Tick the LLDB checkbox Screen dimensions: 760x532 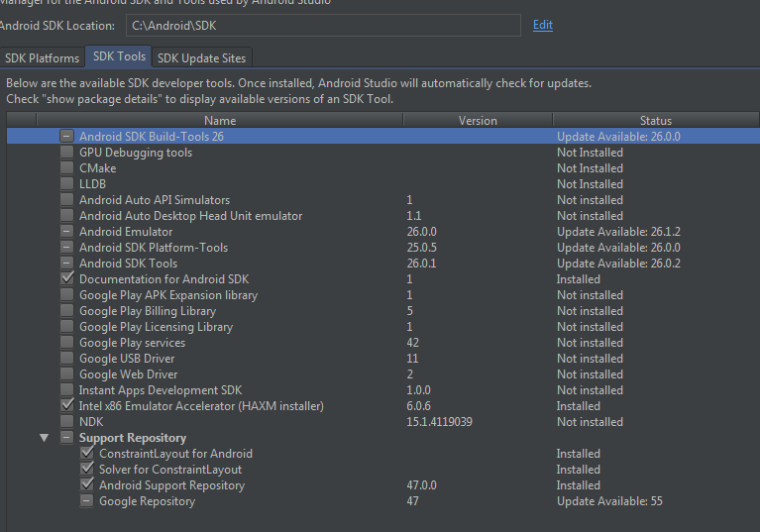pos(67,183)
